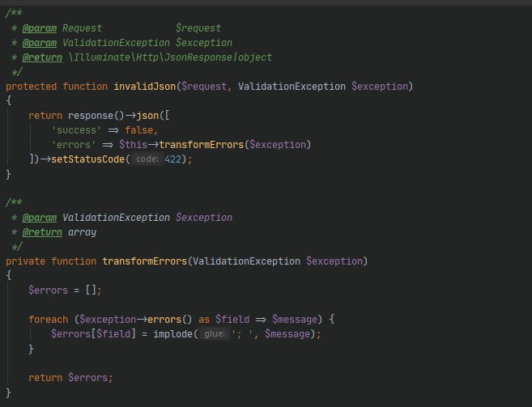Click the 'glue:' parameter hint
The height and width of the screenshot is (407, 532).
click(214, 333)
